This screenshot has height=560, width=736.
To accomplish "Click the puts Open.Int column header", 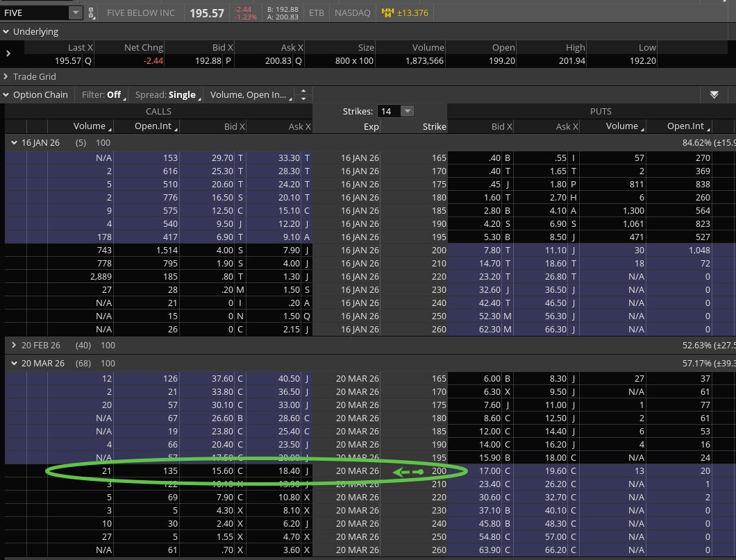I will tap(685, 126).
